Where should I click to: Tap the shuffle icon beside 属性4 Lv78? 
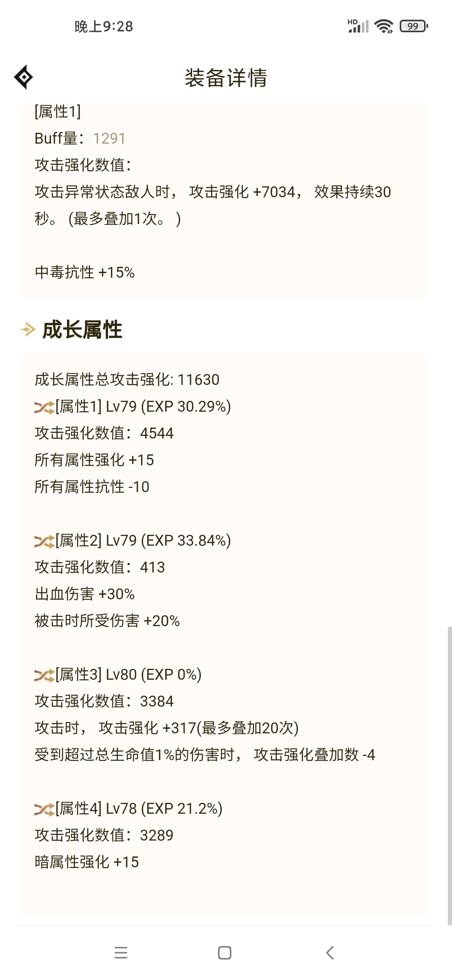(44, 809)
